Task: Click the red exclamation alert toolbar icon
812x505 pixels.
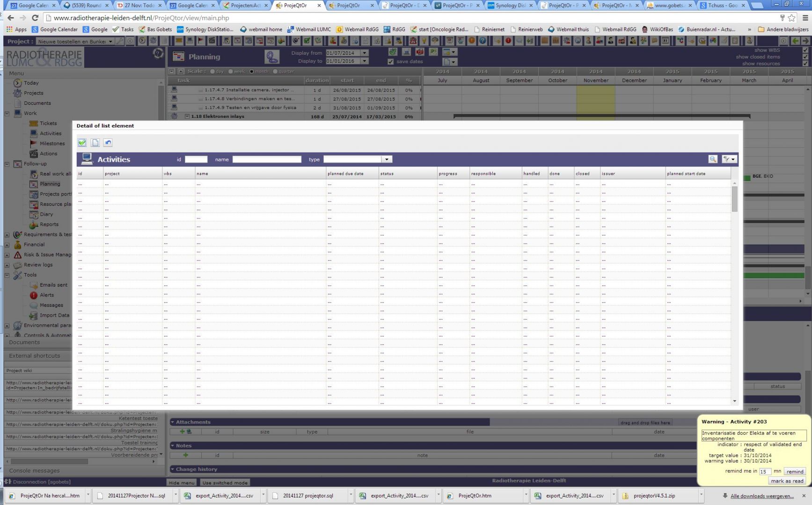Action: [x=508, y=41]
